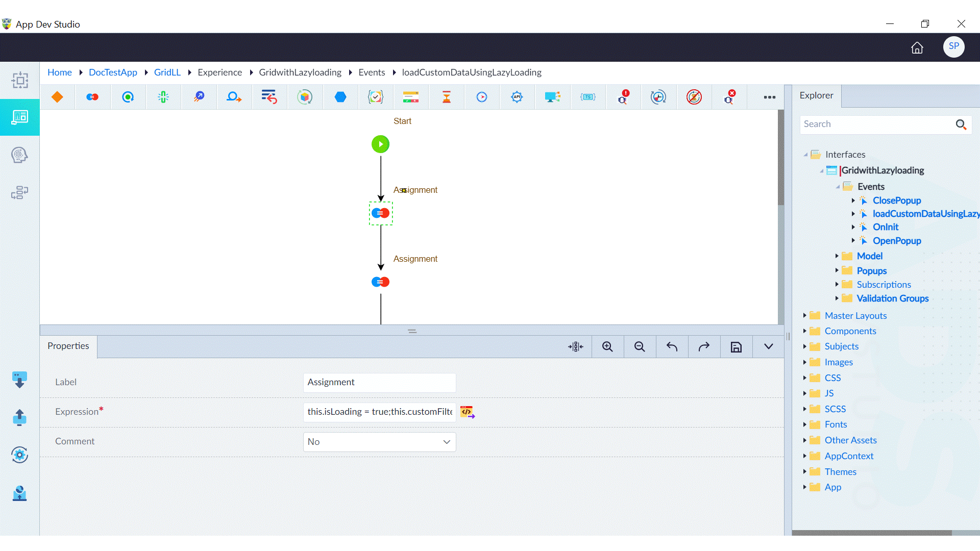Go to home via house icon
This screenshot has width=980, height=551.
(917, 47)
